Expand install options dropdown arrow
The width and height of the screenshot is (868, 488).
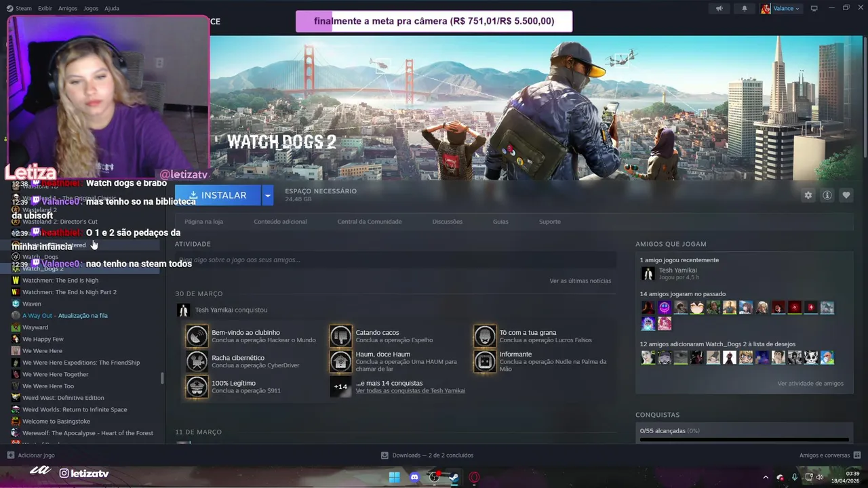click(x=268, y=195)
